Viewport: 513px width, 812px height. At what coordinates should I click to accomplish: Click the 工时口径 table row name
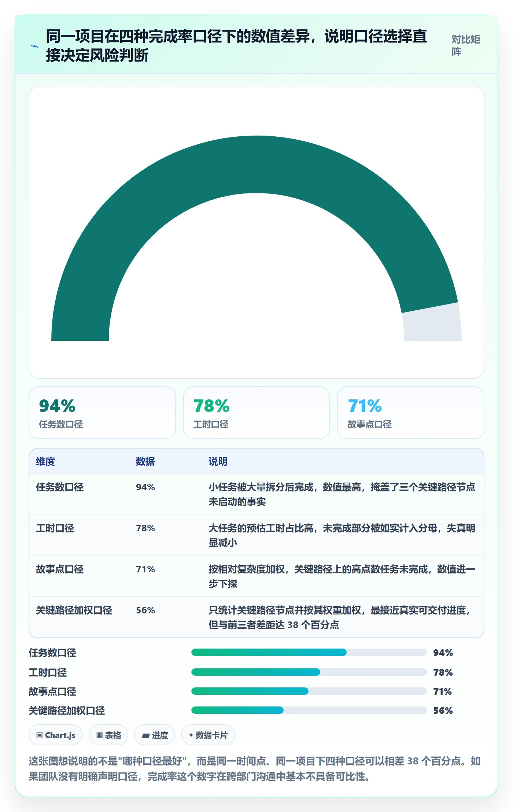(55, 528)
